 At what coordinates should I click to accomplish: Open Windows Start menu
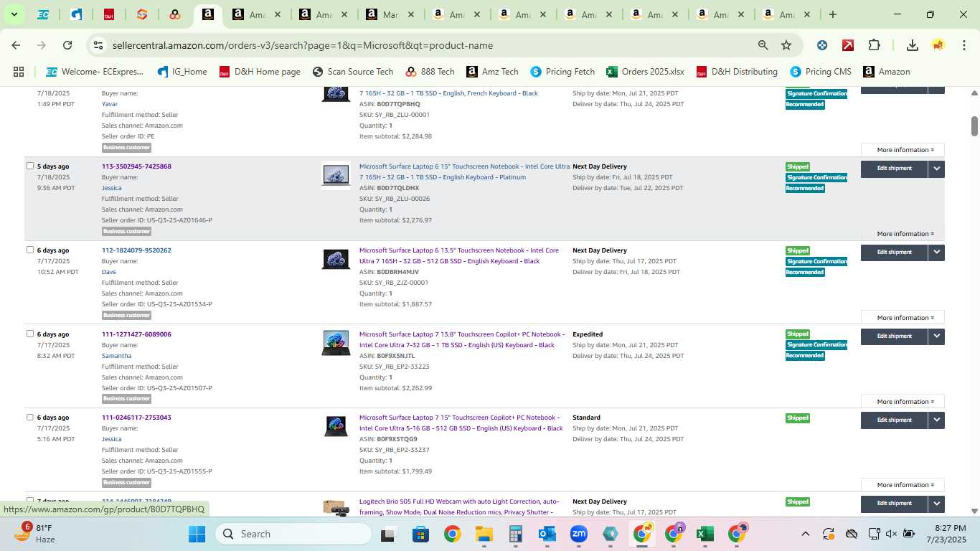point(197,534)
